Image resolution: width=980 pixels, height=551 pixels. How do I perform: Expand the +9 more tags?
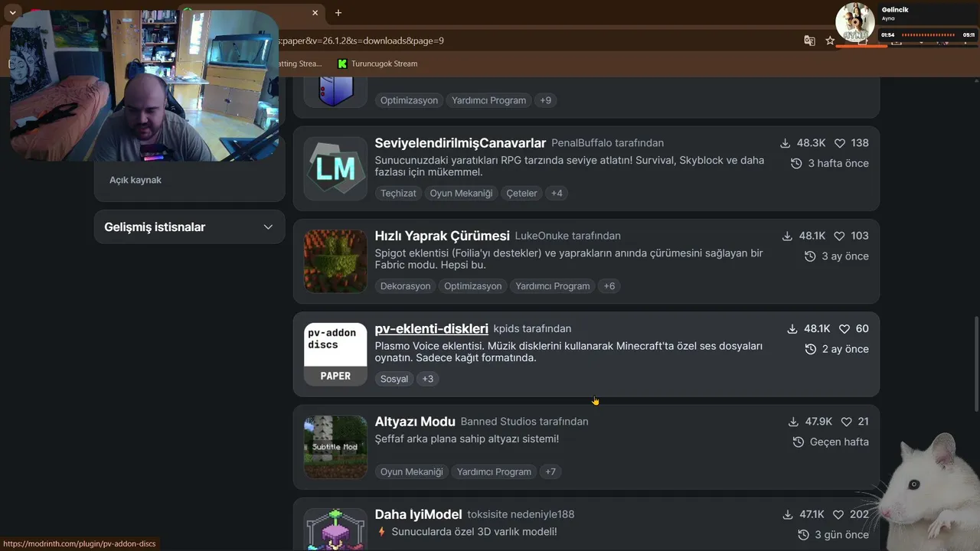(545, 100)
